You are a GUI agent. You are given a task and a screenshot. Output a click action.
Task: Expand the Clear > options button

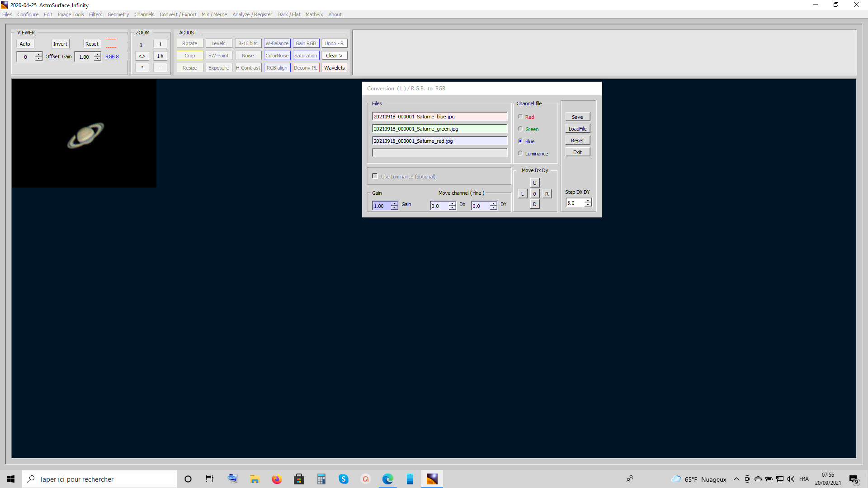(x=335, y=56)
